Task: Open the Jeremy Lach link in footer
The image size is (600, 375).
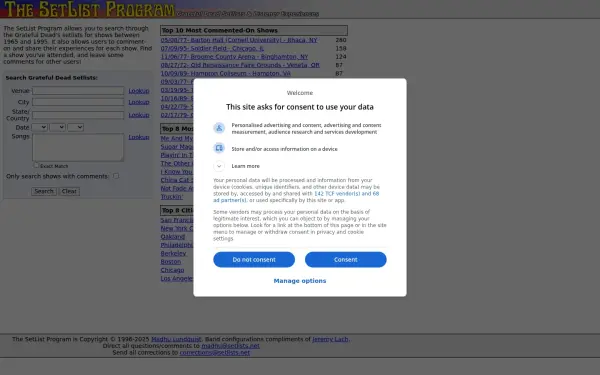Action: point(330,339)
